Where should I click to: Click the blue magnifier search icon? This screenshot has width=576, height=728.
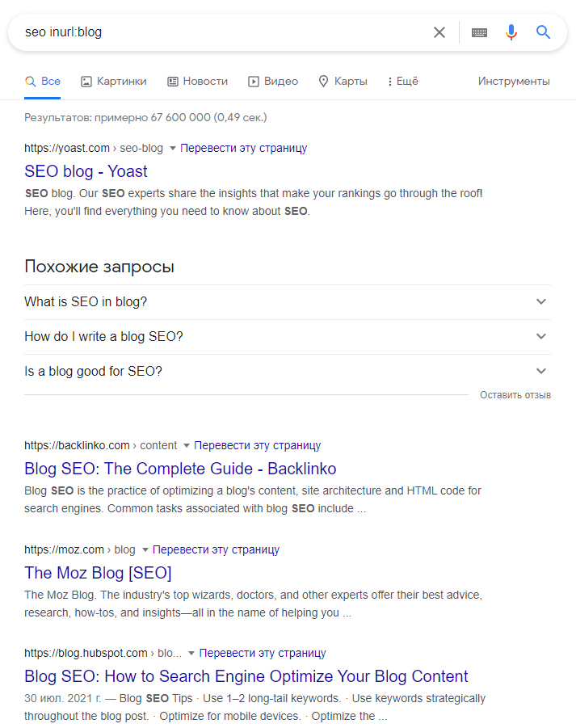(x=543, y=32)
